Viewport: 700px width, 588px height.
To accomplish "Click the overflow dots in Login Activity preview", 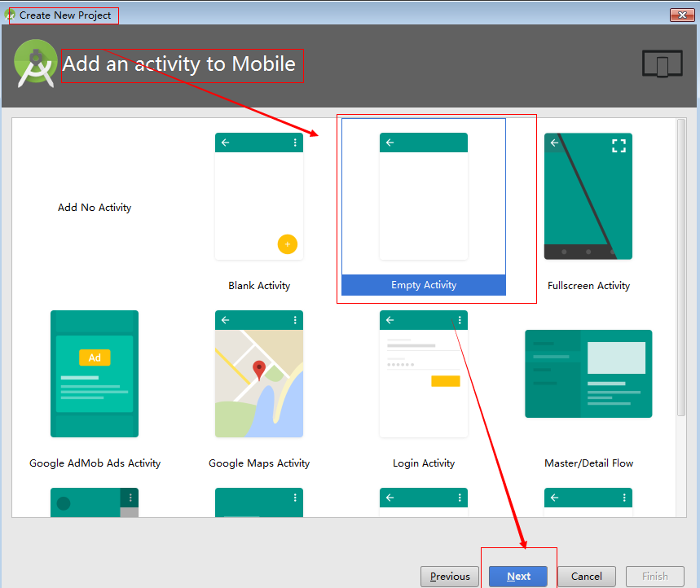I will coord(460,320).
